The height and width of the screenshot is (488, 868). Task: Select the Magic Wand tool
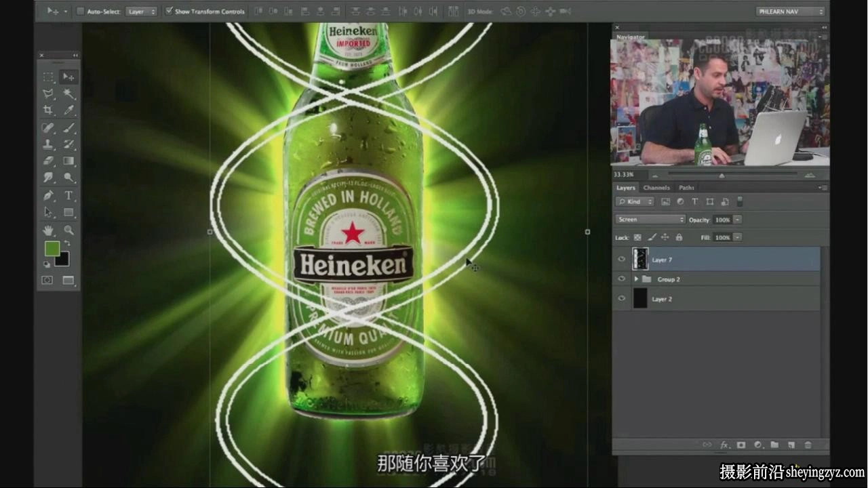pos(68,94)
